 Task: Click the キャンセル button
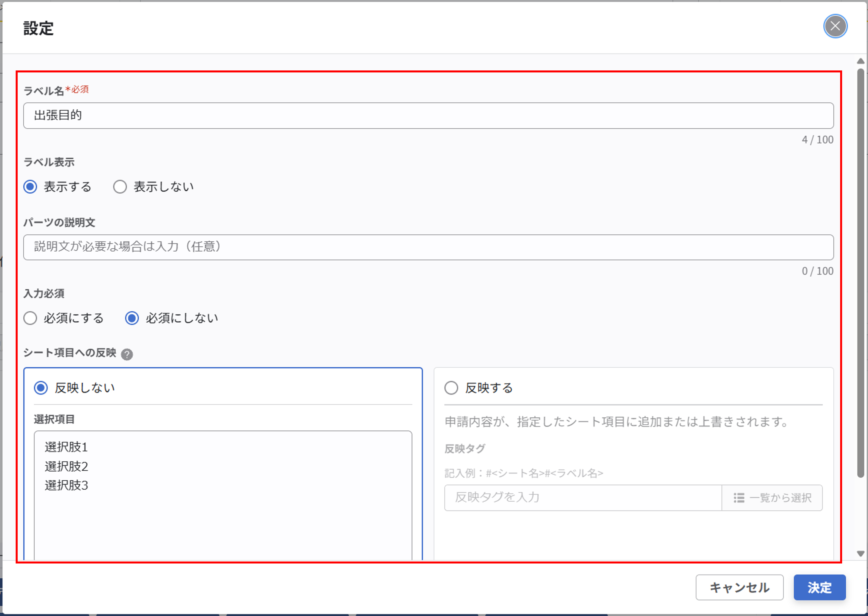click(739, 587)
